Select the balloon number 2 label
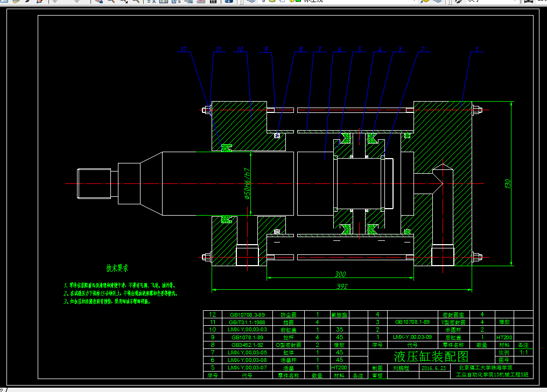 [423, 49]
